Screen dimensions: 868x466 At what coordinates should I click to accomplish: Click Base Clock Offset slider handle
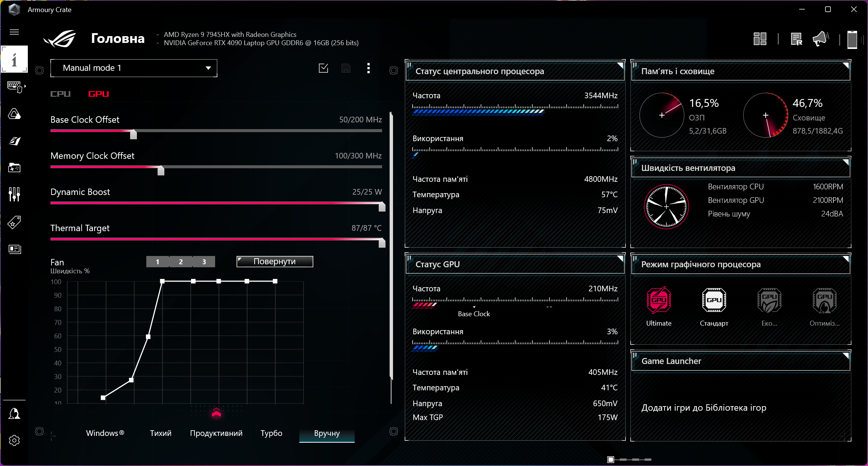coord(134,134)
